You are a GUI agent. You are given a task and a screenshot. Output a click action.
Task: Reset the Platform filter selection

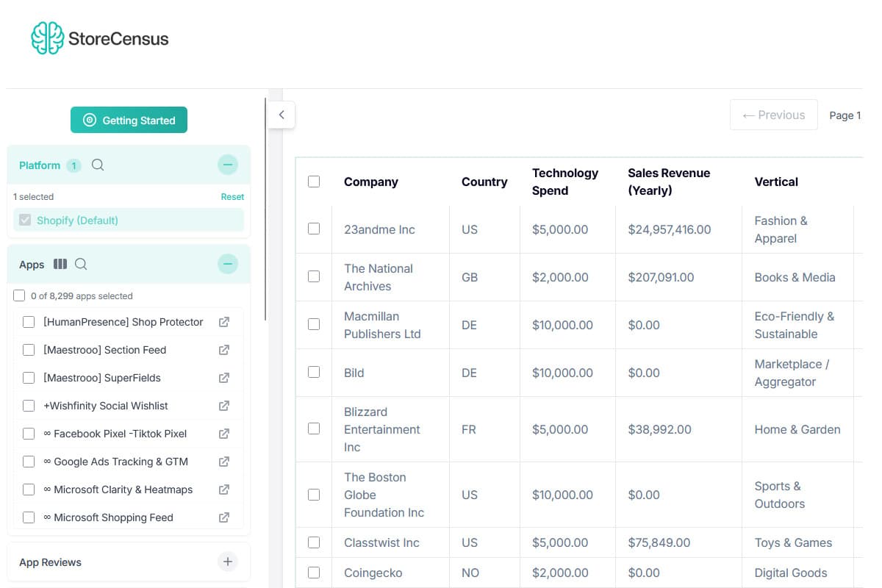232,196
